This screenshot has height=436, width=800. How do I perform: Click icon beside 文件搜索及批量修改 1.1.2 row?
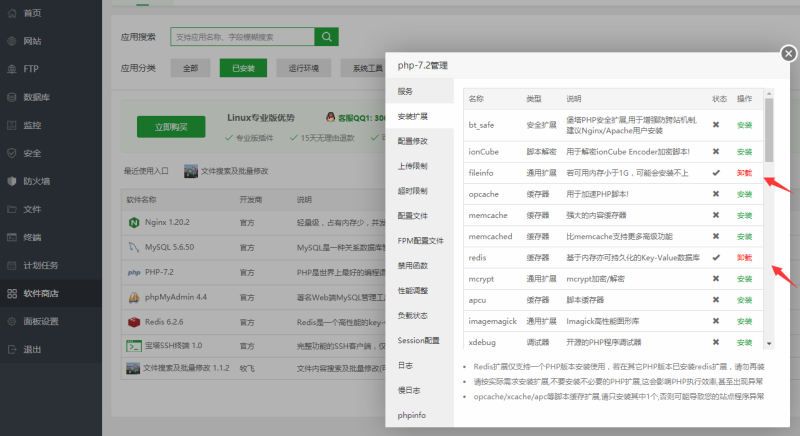click(x=133, y=368)
